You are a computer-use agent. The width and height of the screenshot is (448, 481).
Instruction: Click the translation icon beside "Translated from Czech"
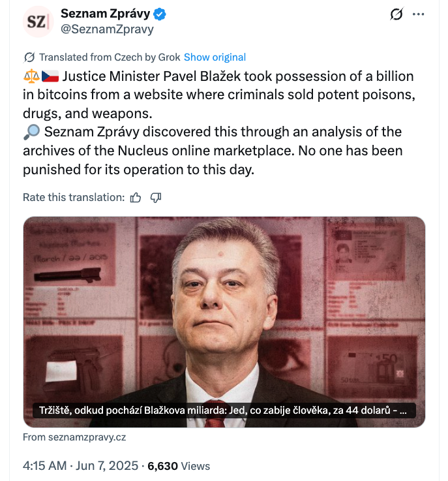[x=29, y=57]
